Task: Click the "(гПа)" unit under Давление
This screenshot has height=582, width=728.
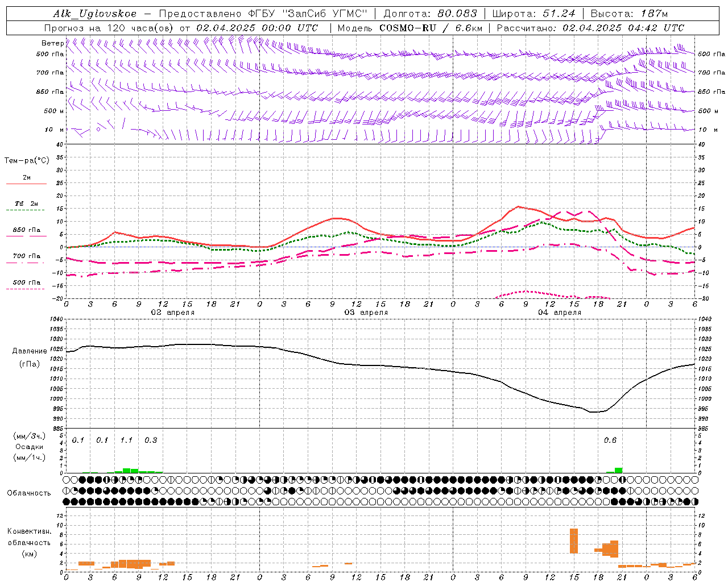Action: [30, 364]
